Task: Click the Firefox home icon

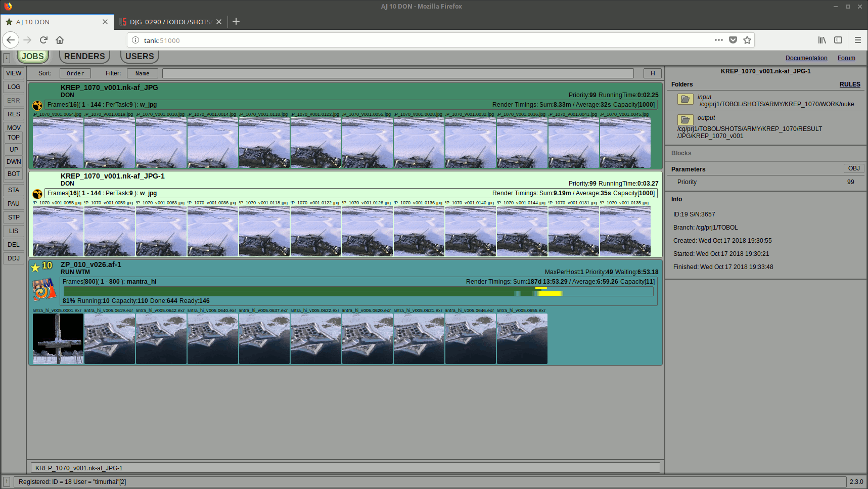Action: 60,40
